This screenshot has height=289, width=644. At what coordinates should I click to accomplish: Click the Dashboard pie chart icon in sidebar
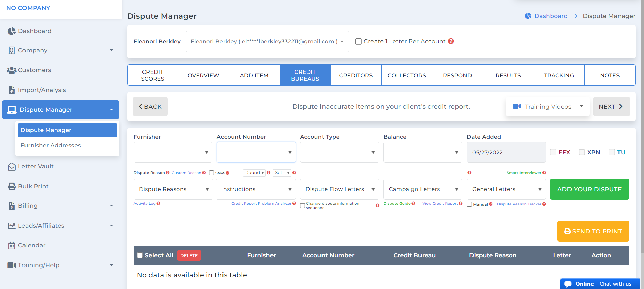point(12,31)
